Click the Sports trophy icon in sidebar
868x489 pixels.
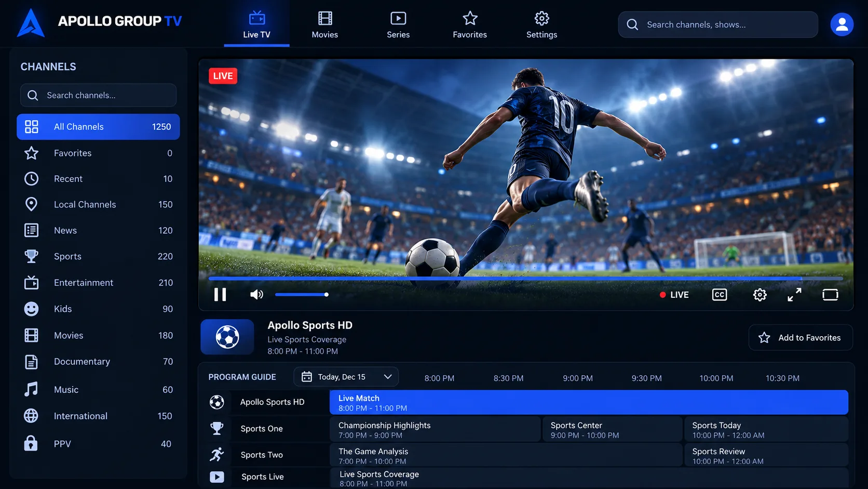point(31,256)
